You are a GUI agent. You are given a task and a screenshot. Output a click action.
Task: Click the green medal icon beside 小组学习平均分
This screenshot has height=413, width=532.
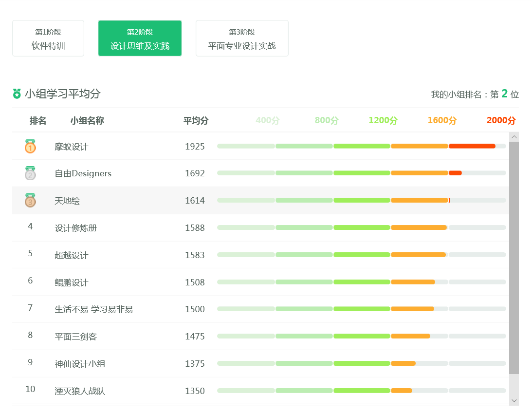(x=17, y=94)
